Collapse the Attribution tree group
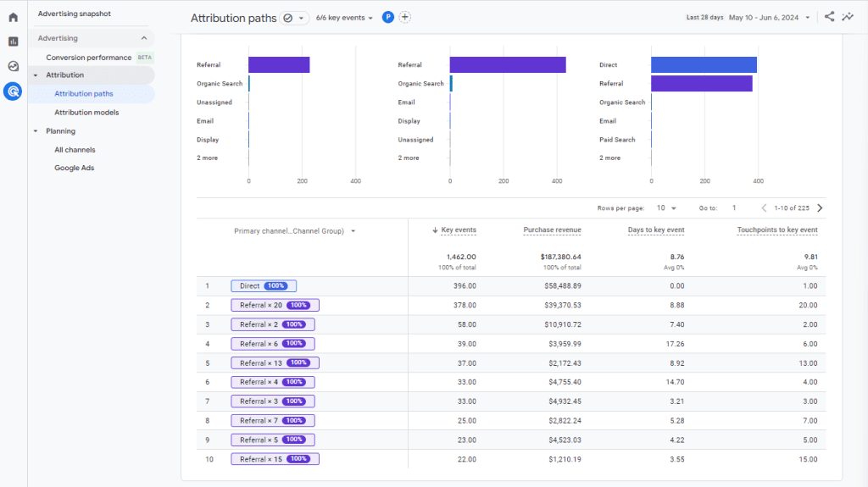This screenshot has height=487, width=868. (x=36, y=75)
